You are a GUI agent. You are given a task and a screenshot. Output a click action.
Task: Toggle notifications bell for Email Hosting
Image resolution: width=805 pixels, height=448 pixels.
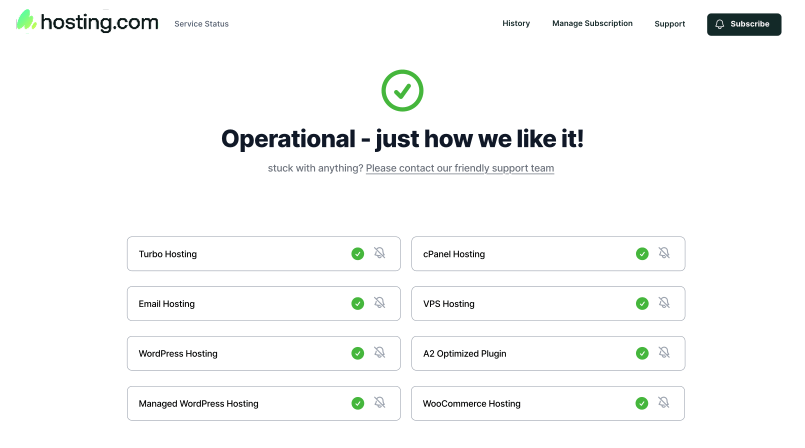tap(379, 303)
